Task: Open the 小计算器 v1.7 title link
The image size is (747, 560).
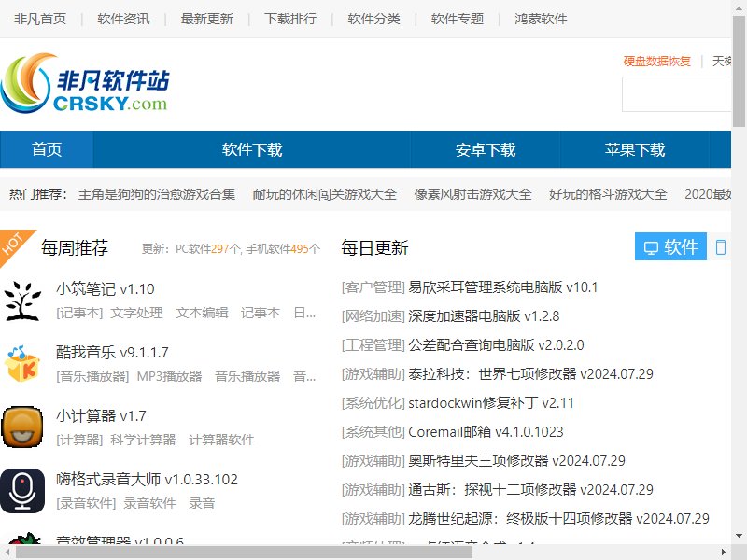Action: 101,415
